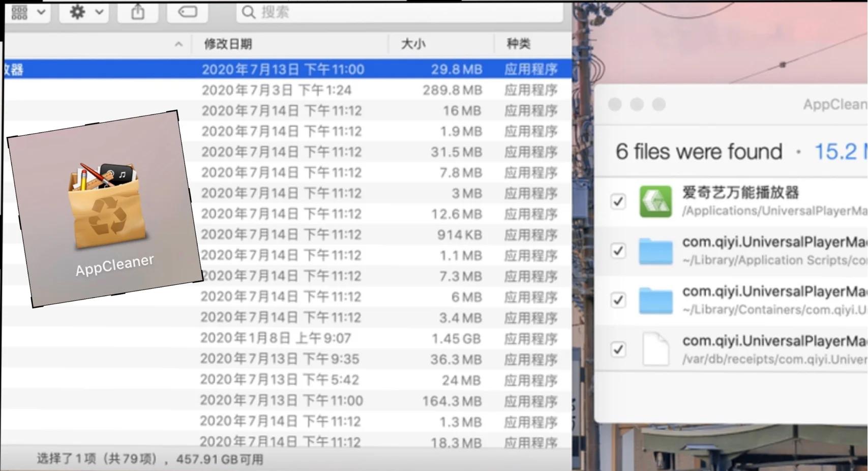The height and width of the screenshot is (471, 868).
Task: Sort by 种类 column header
Action: (x=519, y=44)
